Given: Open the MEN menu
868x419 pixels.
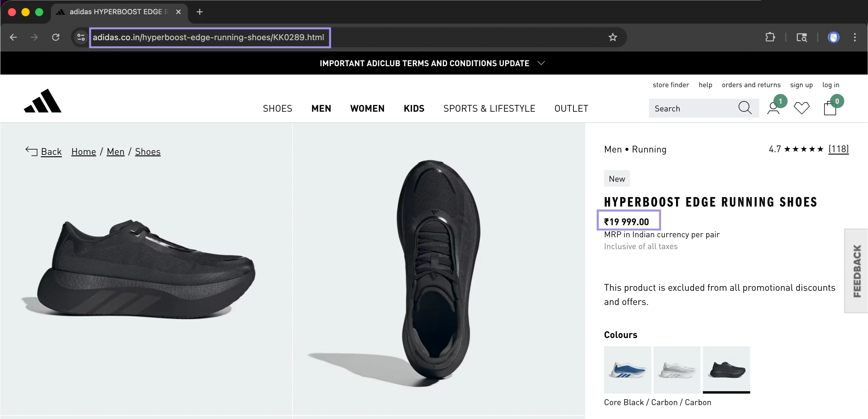Looking at the screenshot, I should [321, 108].
